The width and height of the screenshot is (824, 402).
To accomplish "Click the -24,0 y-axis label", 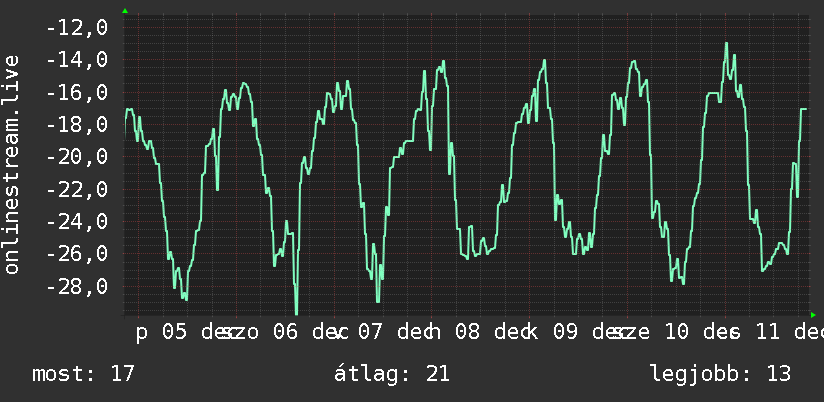I will pyautogui.click(x=77, y=221).
